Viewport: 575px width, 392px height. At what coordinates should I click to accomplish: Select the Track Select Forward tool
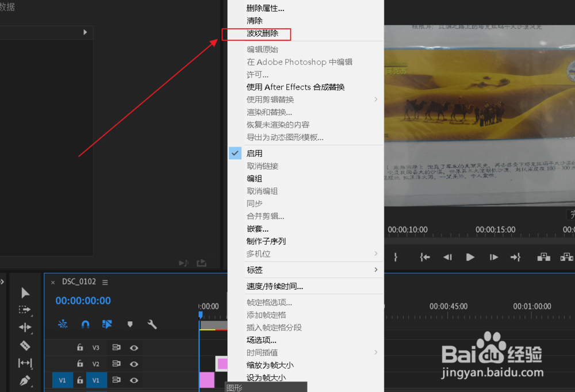[25, 310]
